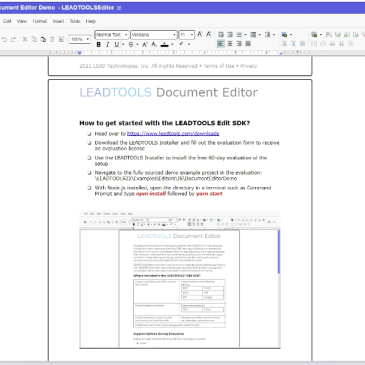
Task: Click the Paste clipboard icon
Action: (43, 39)
